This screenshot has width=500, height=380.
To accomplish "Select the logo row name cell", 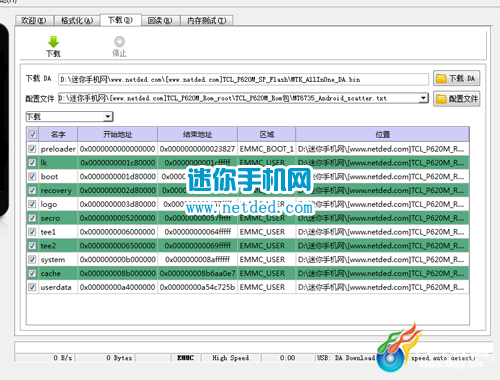I will [58, 204].
